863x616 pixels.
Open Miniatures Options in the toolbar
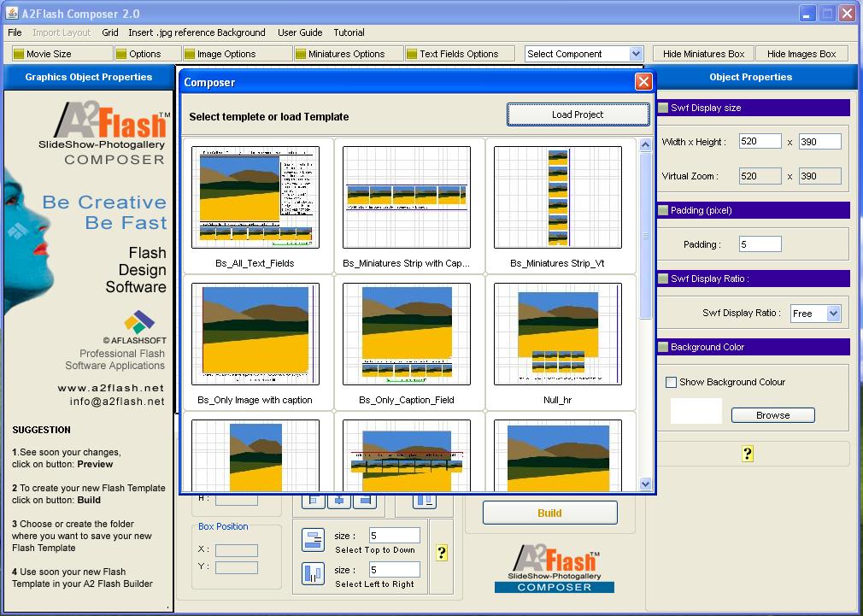349,53
